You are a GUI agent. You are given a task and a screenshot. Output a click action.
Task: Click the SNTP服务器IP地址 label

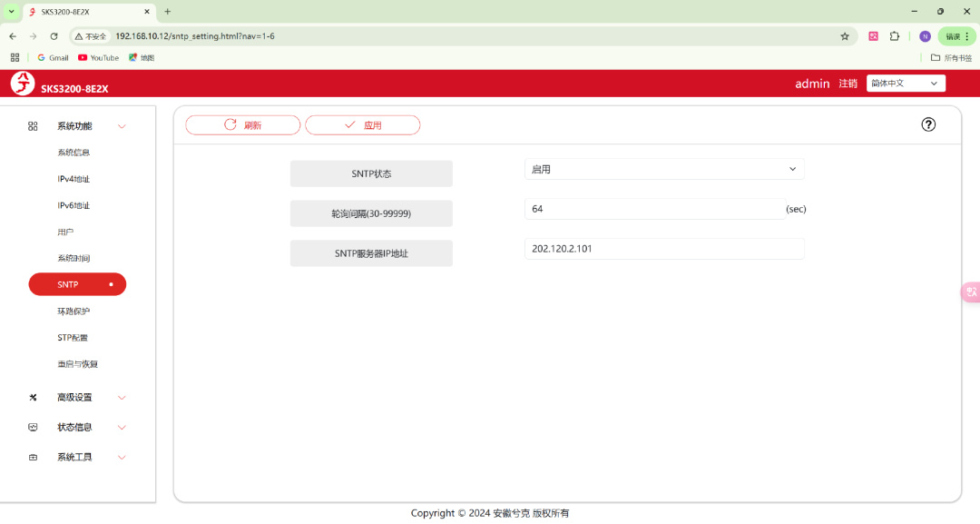(371, 253)
